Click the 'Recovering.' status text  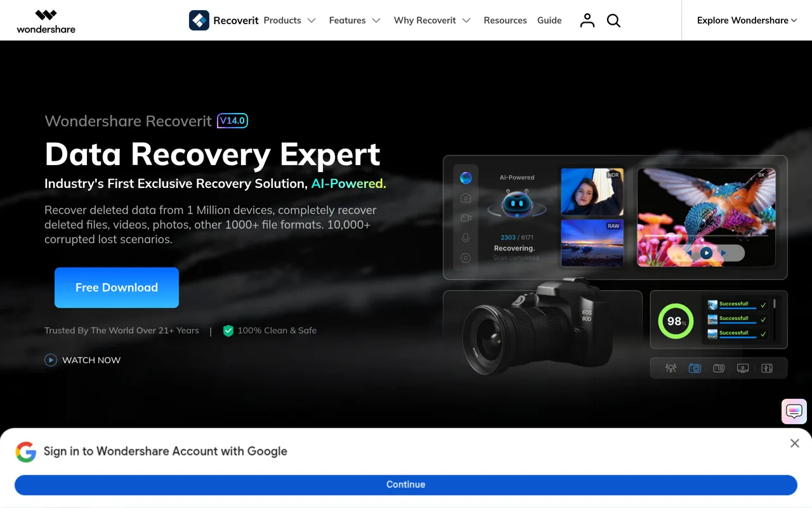tap(514, 248)
